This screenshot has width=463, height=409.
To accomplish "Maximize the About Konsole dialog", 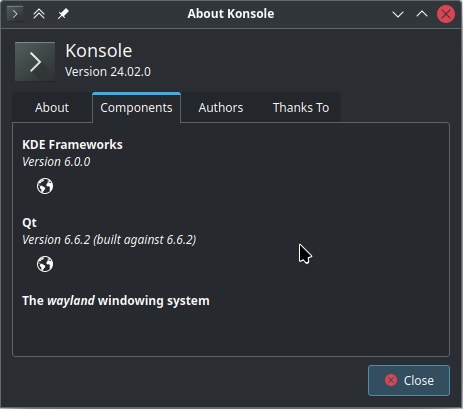I will (422, 14).
